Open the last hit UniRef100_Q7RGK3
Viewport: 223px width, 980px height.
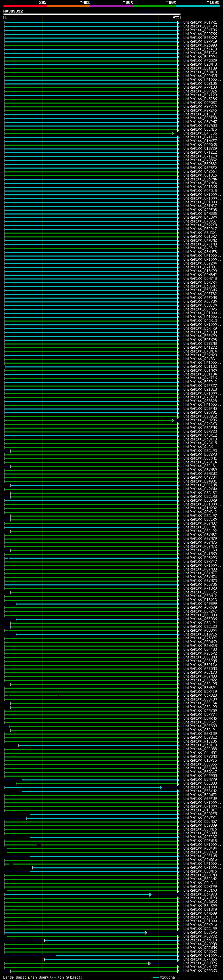click(x=200, y=971)
